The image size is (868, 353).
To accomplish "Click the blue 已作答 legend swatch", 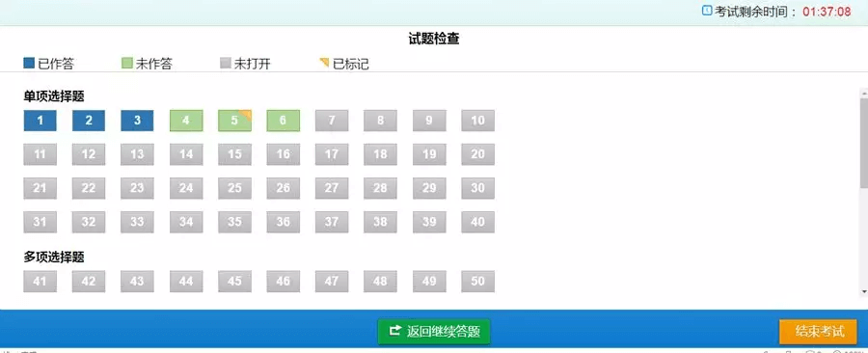I will (29, 63).
